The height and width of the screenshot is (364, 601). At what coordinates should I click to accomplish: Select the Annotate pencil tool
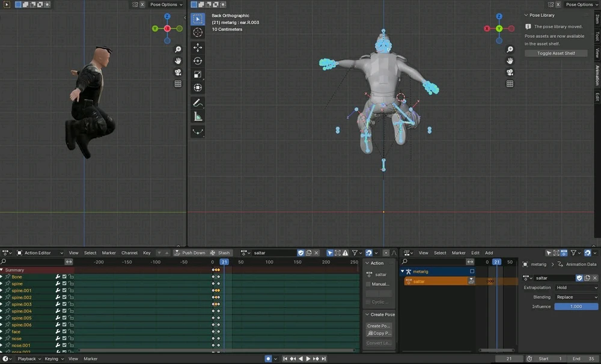tap(198, 103)
